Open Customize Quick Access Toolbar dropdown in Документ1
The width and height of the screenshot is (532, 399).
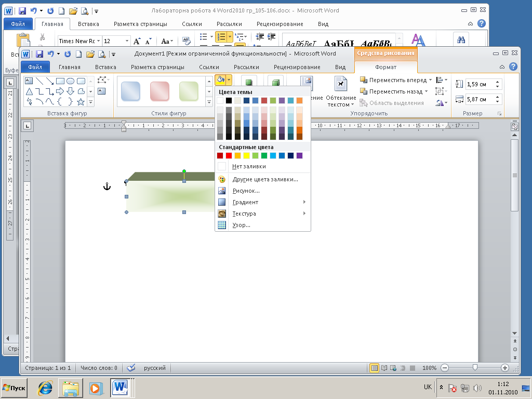tap(114, 54)
